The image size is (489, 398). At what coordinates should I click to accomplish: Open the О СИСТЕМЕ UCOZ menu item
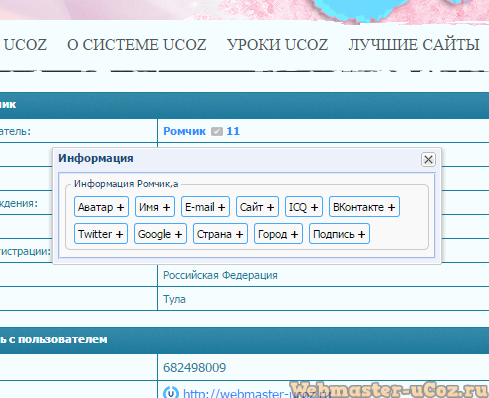coord(137,45)
